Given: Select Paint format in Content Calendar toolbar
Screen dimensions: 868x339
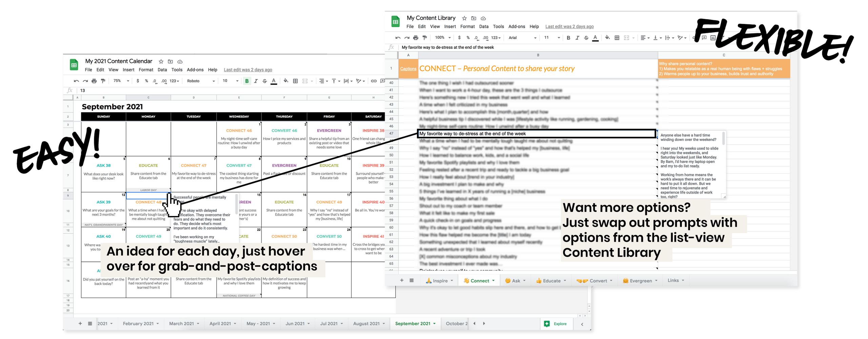Looking at the screenshot, I should tap(103, 81).
